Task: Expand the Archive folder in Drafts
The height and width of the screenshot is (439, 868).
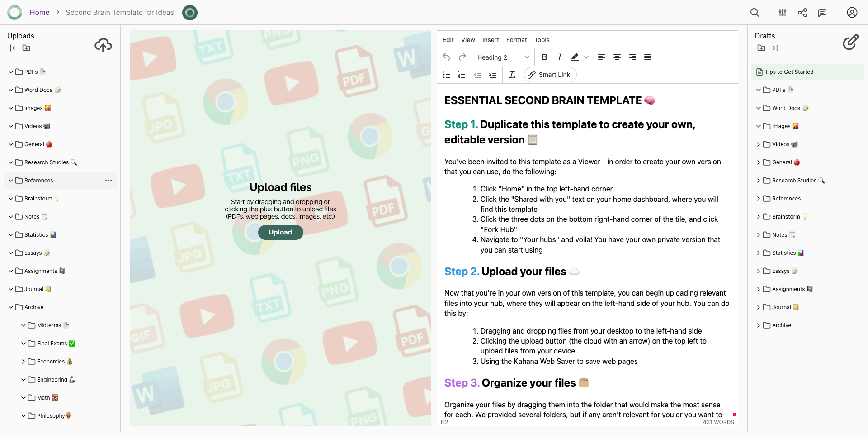Action: tap(759, 325)
